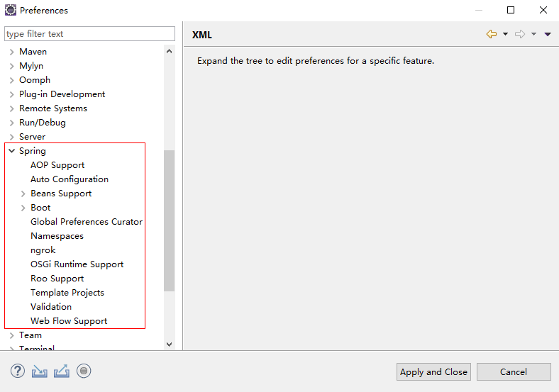Select the AOP Support preference page
This screenshot has width=559, height=392.
57,165
